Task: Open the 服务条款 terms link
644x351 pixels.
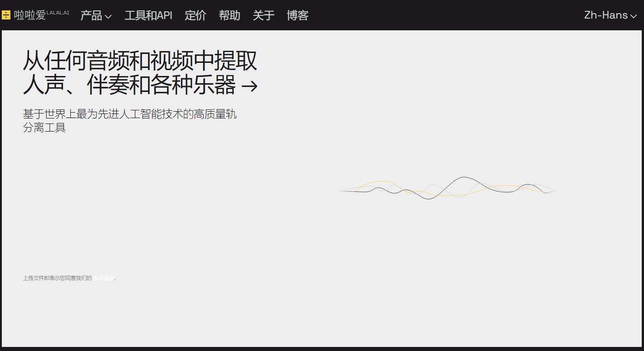Action: point(103,278)
